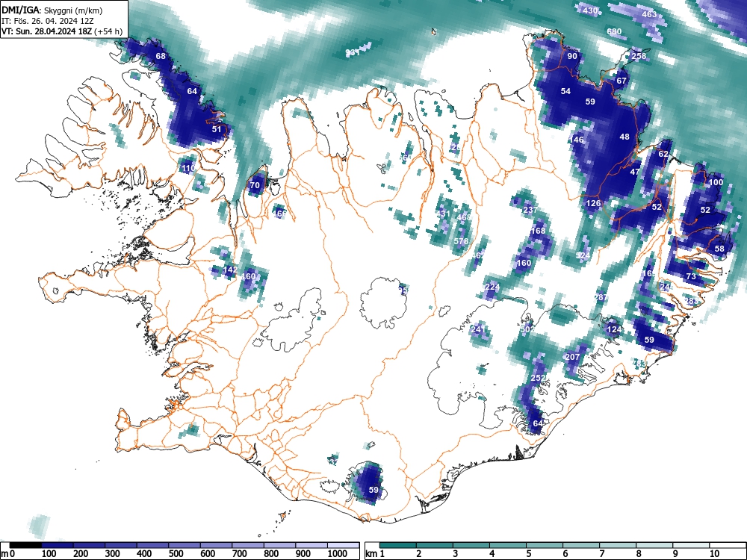Select the visibility value 207

click(x=572, y=357)
